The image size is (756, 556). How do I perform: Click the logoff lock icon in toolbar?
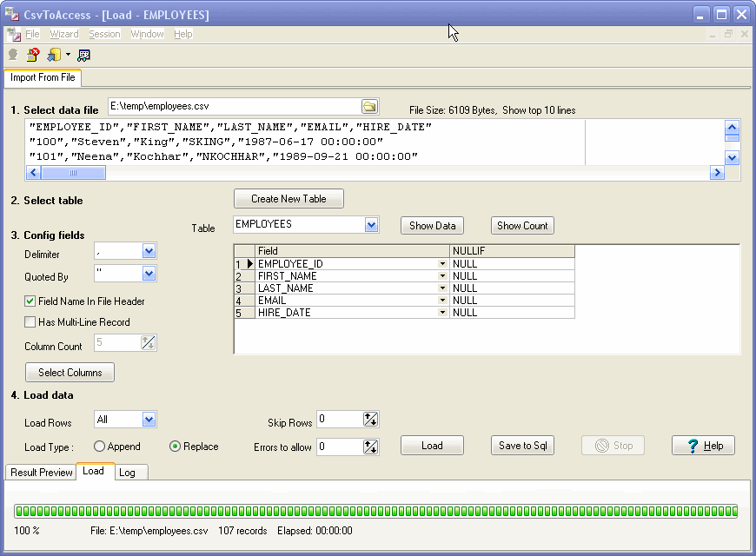(32, 55)
